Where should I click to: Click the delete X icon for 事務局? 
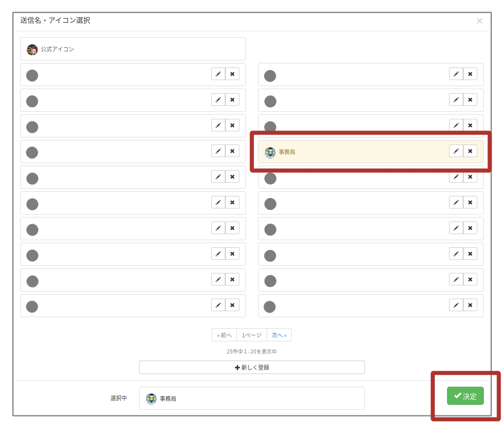[x=470, y=151]
